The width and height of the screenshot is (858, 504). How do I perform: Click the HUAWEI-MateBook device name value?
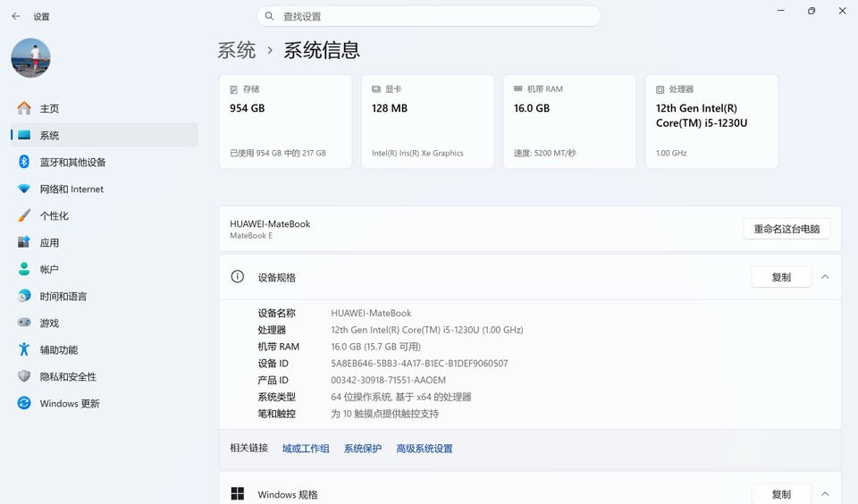pyautogui.click(x=371, y=313)
